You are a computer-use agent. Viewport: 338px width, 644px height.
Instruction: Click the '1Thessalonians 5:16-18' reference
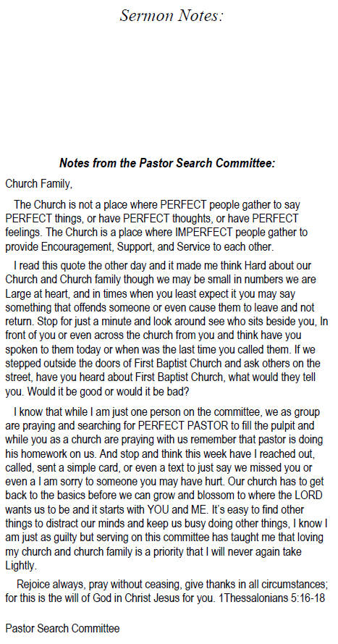(x=272, y=598)
